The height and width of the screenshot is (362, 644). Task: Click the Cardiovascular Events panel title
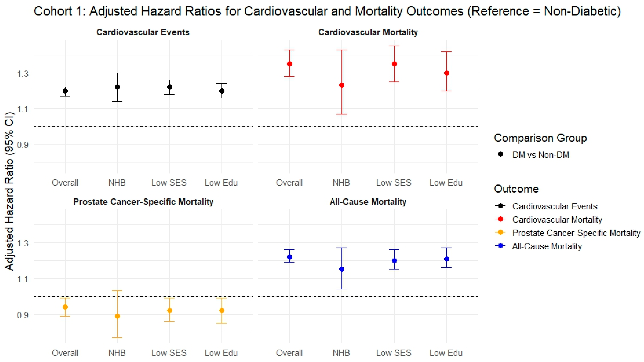143,32
